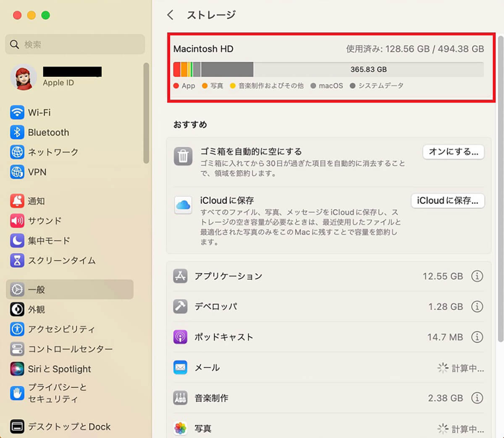This screenshot has height=438, width=504.
Task: Click the orange 写真 storage bar segment
Action: 184,69
